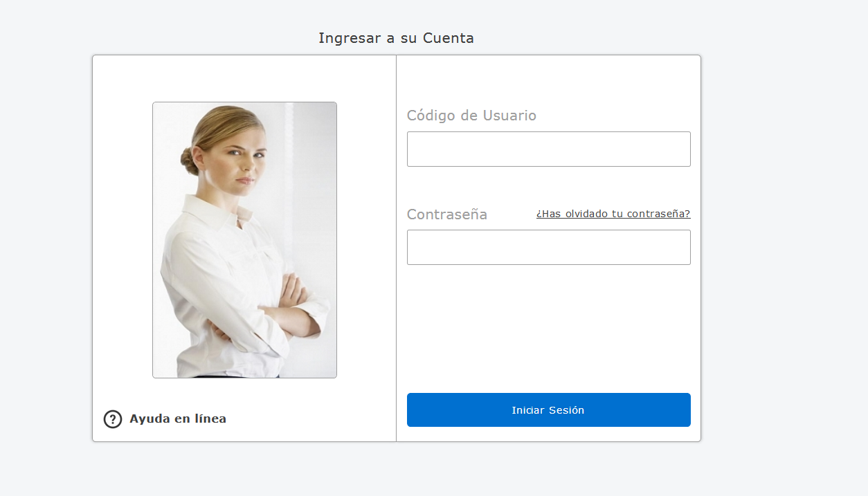
Task: Focus the Contraseña password field
Action: click(x=548, y=247)
